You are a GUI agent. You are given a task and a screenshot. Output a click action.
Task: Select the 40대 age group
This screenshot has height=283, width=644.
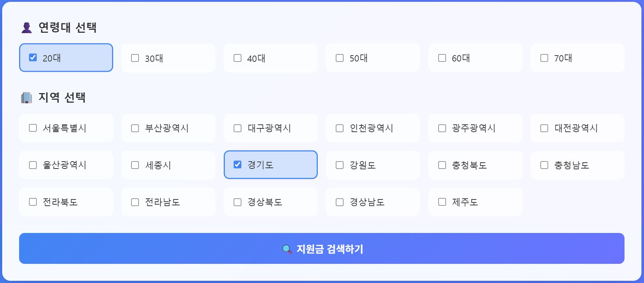237,58
